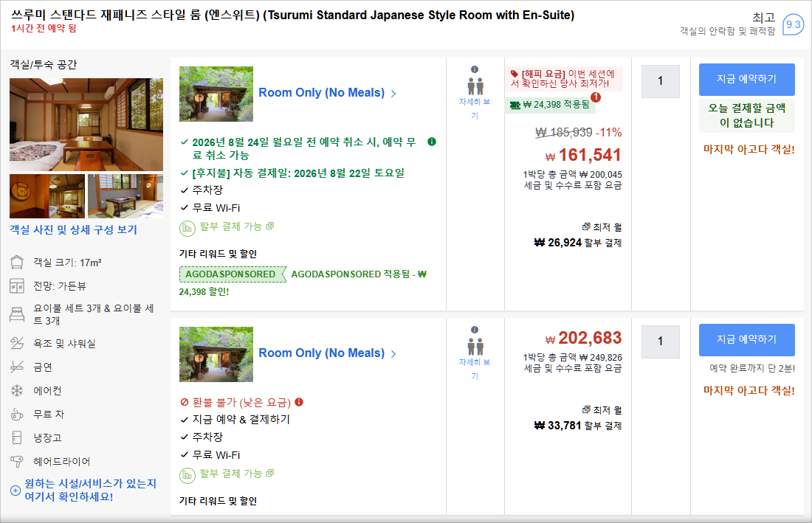Viewport: 812px width, 523px height.
Task: Open occupancy info icon in first room row
Action: click(475, 69)
